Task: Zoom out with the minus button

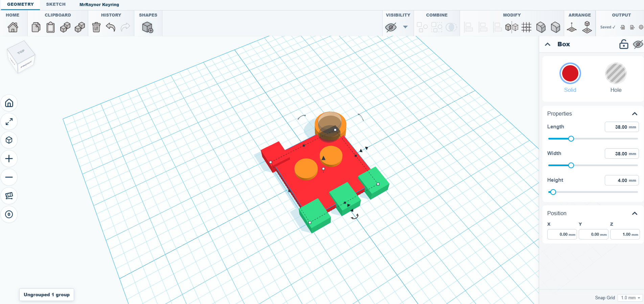Action: click(x=9, y=177)
